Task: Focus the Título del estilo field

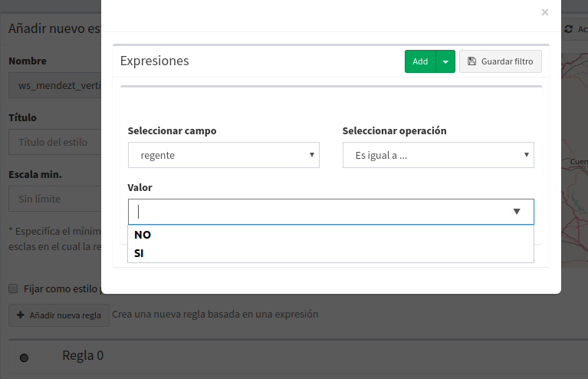Action: pyautogui.click(x=54, y=142)
